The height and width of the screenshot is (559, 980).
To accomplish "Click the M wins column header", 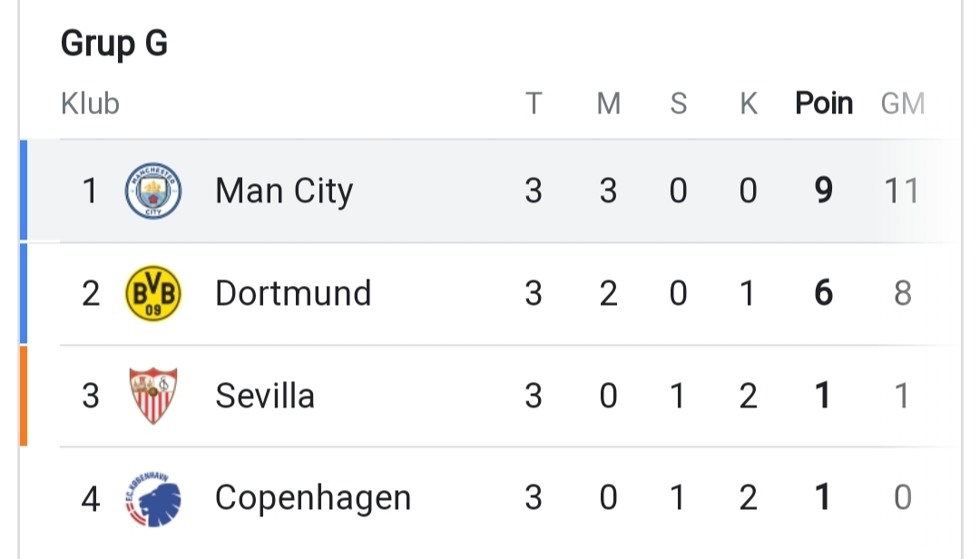I will click(x=609, y=103).
